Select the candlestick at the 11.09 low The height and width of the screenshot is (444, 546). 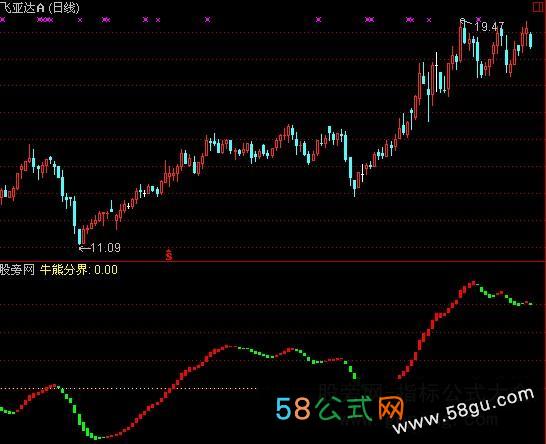[x=80, y=237]
